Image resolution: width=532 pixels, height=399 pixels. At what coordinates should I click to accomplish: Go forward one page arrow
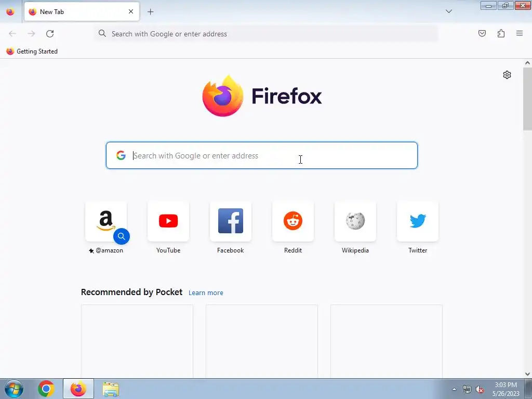pyautogui.click(x=31, y=34)
